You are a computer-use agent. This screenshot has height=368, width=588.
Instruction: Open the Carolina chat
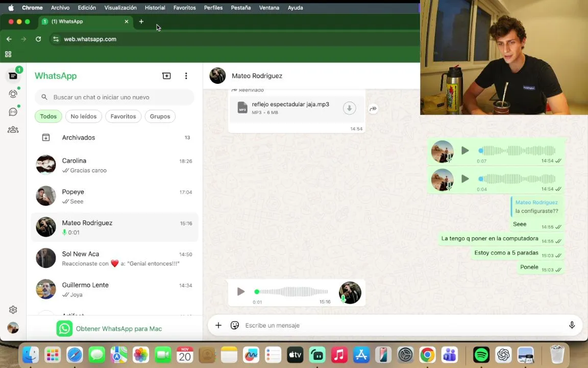point(115,165)
